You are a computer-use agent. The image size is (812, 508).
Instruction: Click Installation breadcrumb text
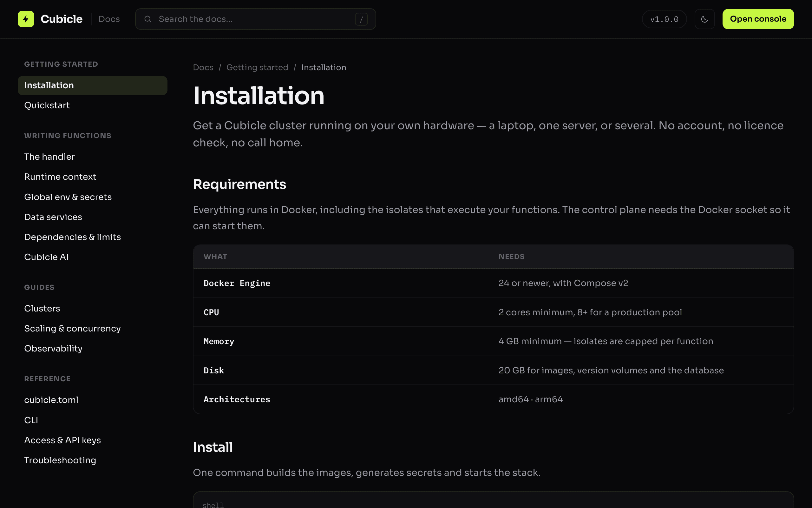324,68
